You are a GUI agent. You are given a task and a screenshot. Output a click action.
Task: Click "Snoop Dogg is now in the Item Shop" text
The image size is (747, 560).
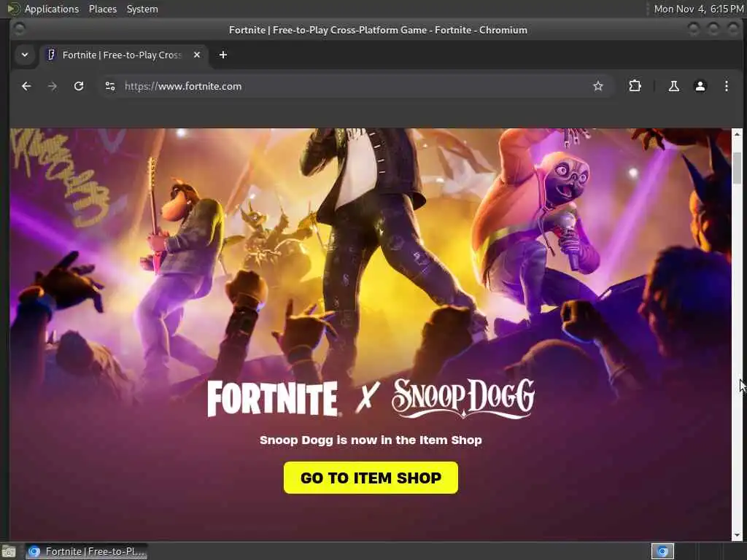(371, 440)
